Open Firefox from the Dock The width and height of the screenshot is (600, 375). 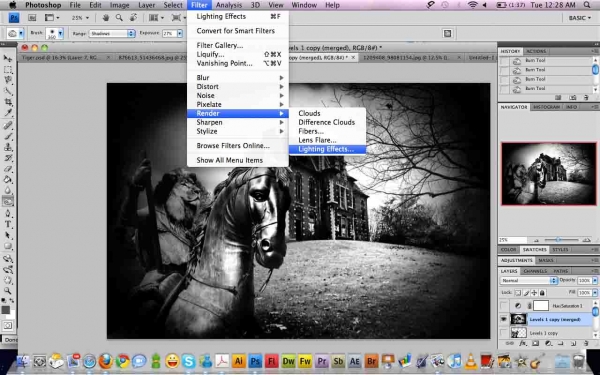click(x=106, y=360)
